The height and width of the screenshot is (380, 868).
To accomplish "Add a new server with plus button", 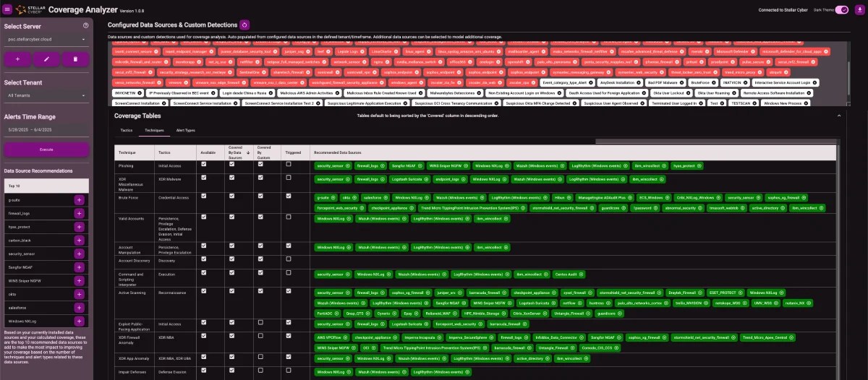I will [17, 59].
